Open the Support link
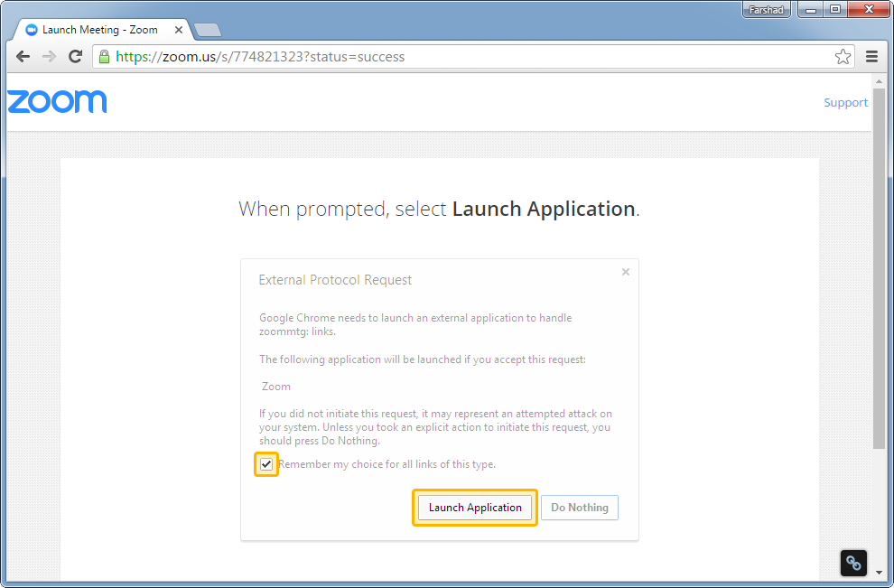The width and height of the screenshot is (894, 588). tap(845, 103)
